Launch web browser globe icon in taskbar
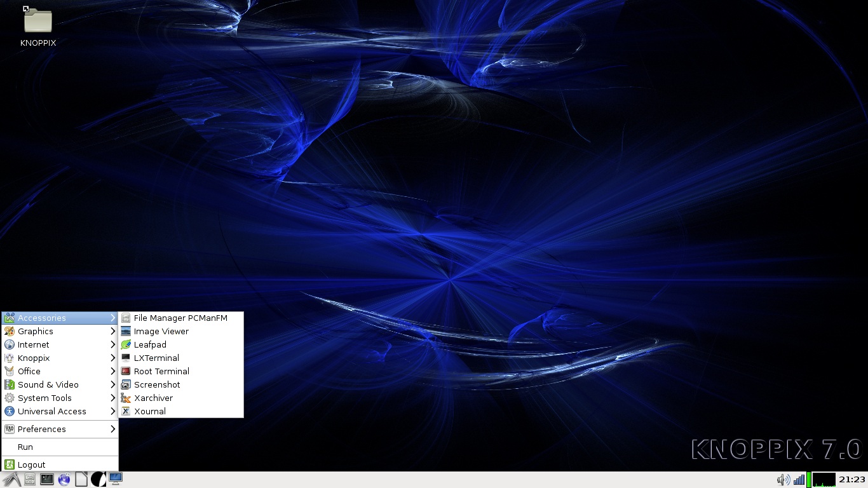Image resolution: width=868 pixels, height=488 pixels. pyautogui.click(x=64, y=480)
